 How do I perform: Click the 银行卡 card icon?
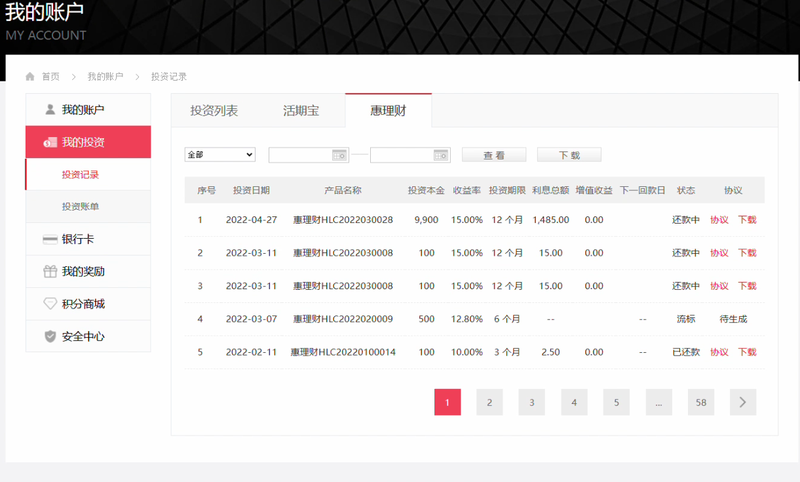(x=50, y=239)
